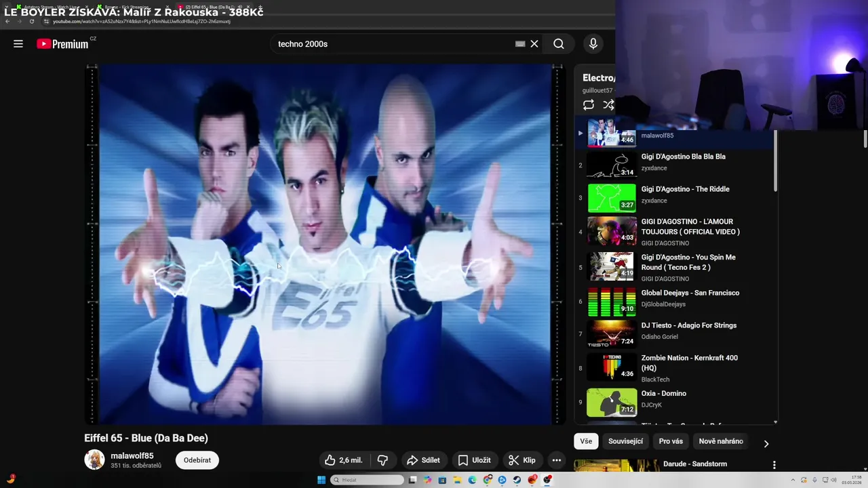Open malawolf85 channel name link
868x488 pixels.
coord(132,456)
